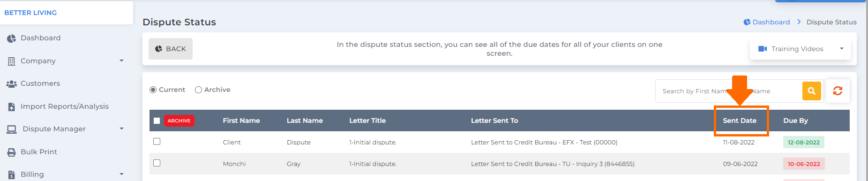
Task: Tick the checkbox for Monchi Gray row
Action: point(157,163)
